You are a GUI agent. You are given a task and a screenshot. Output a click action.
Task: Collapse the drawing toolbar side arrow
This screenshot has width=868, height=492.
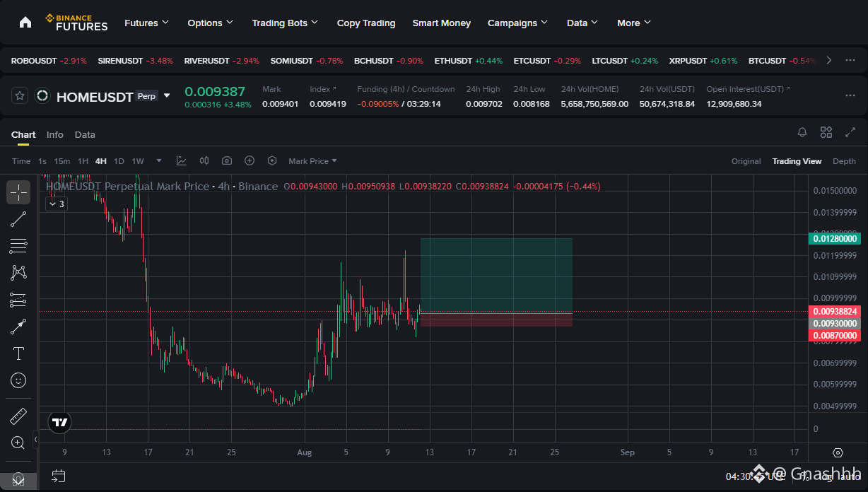click(x=36, y=440)
